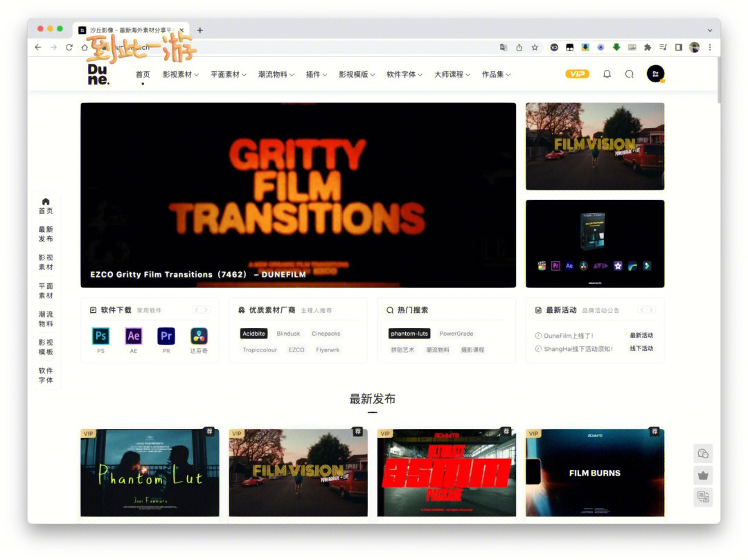
Task: Click the Acidbite vendor tag
Action: pos(253,334)
